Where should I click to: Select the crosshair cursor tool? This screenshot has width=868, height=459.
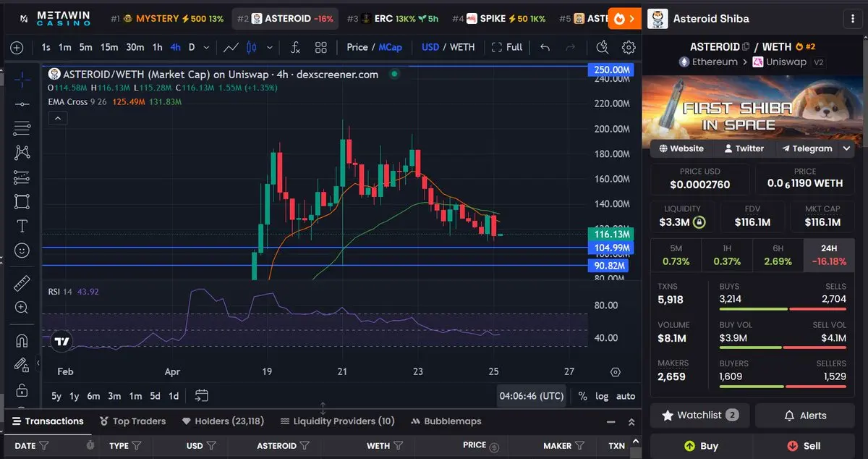(x=22, y=80)
